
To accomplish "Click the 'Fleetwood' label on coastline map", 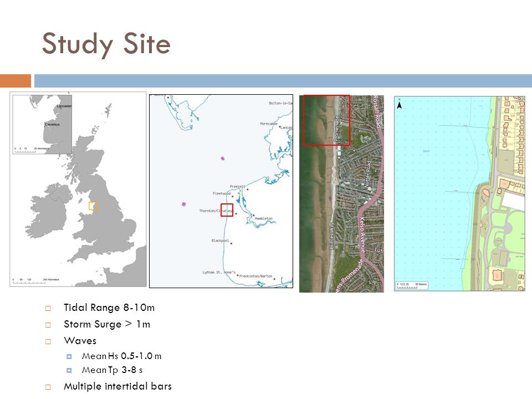I will click(x=221, y=193).
